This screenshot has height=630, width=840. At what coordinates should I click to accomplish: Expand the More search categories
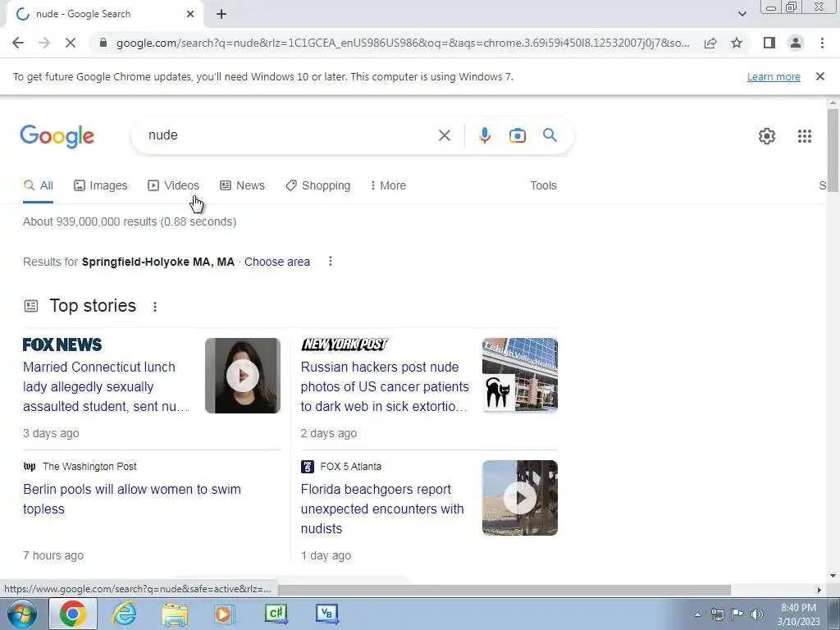tap(388, 185)
